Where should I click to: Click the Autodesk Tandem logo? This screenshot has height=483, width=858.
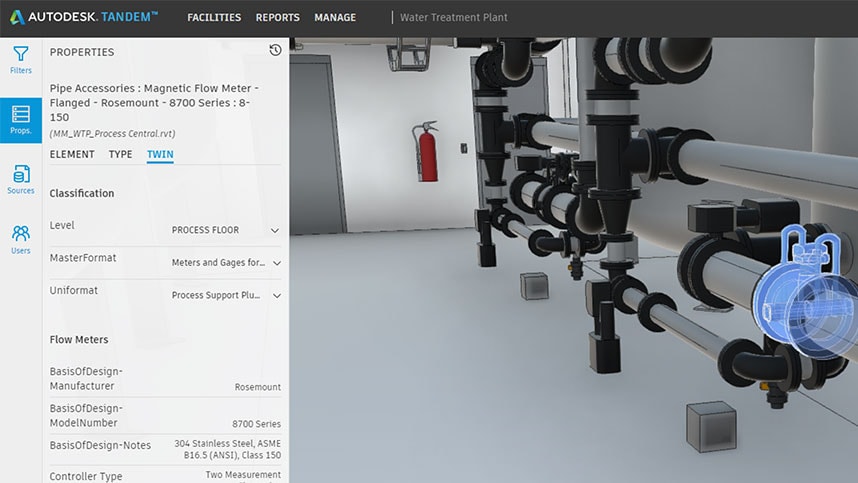(84, 17)
